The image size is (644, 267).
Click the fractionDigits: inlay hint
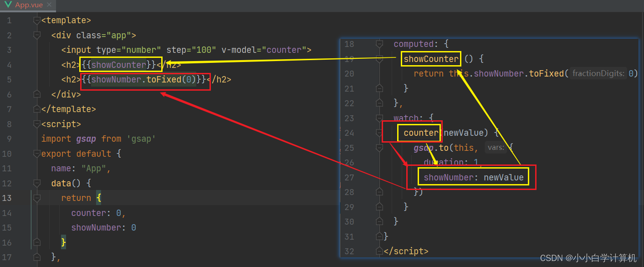tap(598, 74)
